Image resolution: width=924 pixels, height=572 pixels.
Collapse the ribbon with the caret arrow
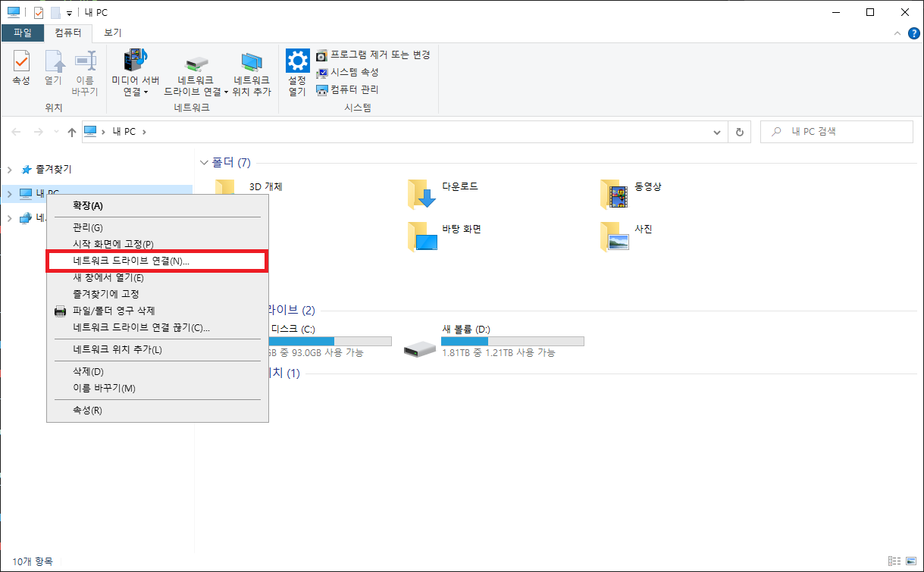897,33
